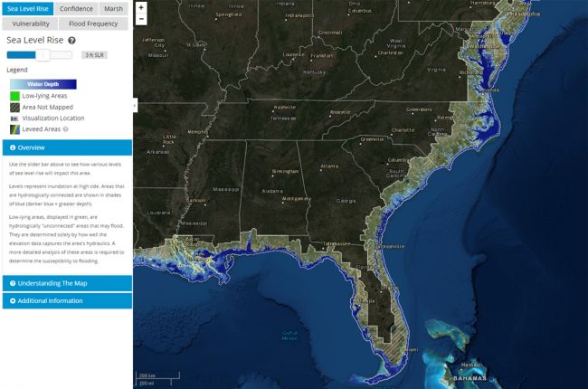Expand the Additional Information section
The image size is (588, 389).
click(66, 300)
